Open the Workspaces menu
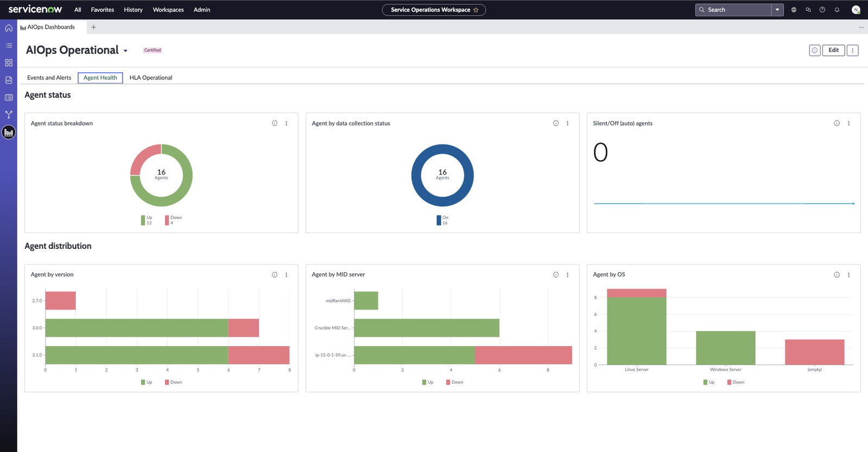 click(168, 10)
